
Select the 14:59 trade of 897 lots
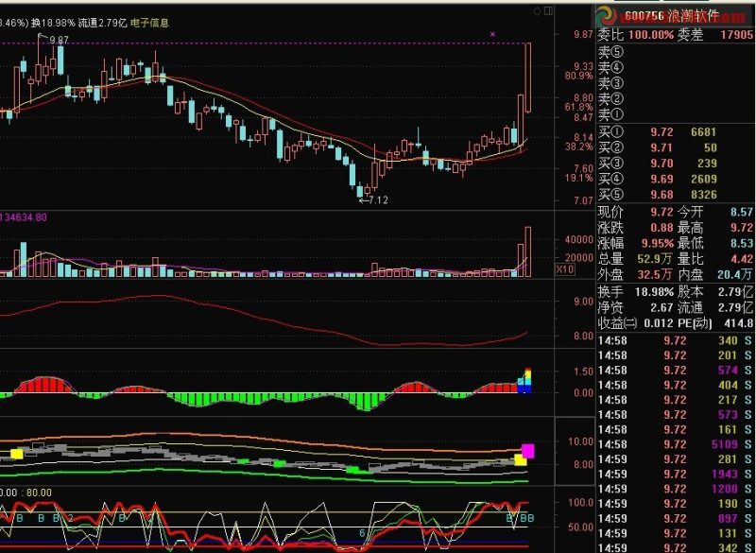(x=675, y=518)
